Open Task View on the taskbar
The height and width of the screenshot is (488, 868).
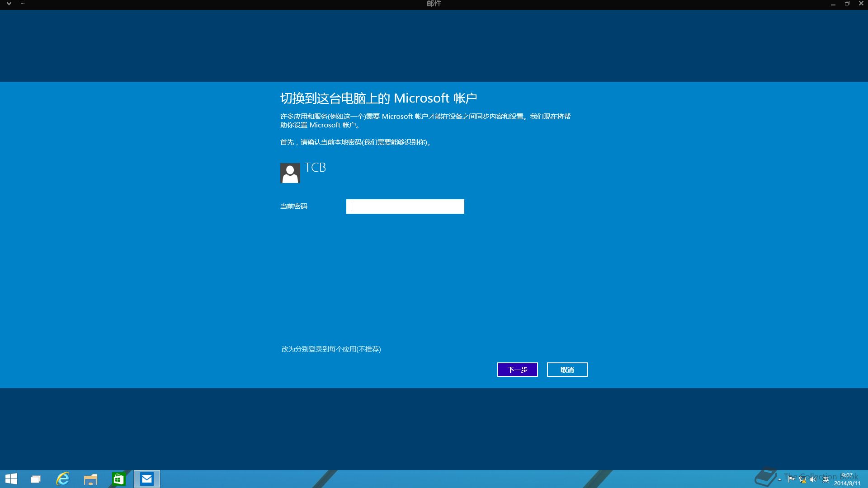(35, 479)
